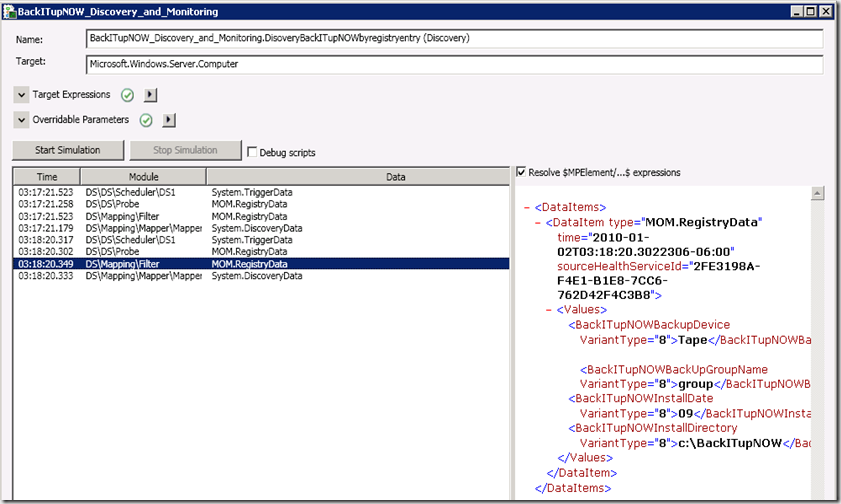The width and height of the screenshot is (841, 504).
Task: Click the XML pane scrollbar up arrow
Action: [x=817, y=194]
